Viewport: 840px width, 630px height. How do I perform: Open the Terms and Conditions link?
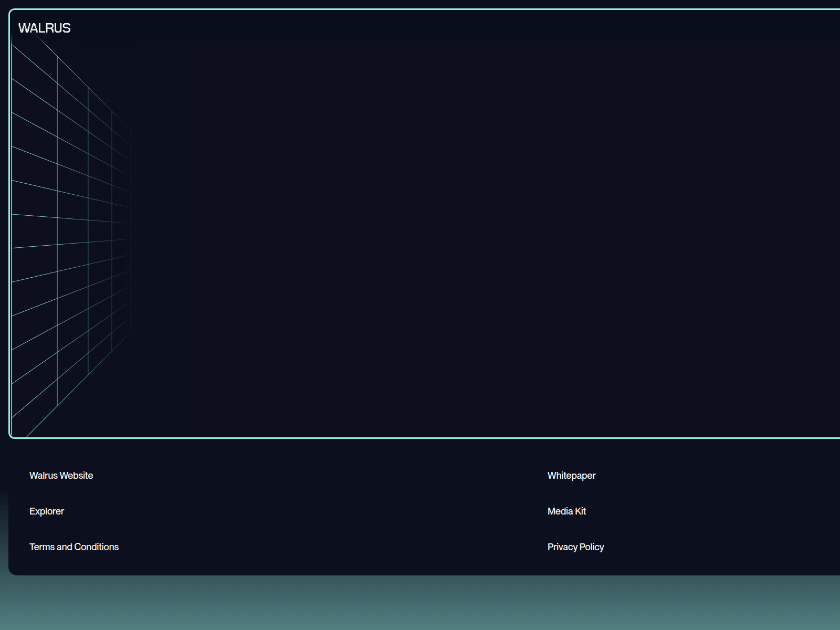click(74, 547)
